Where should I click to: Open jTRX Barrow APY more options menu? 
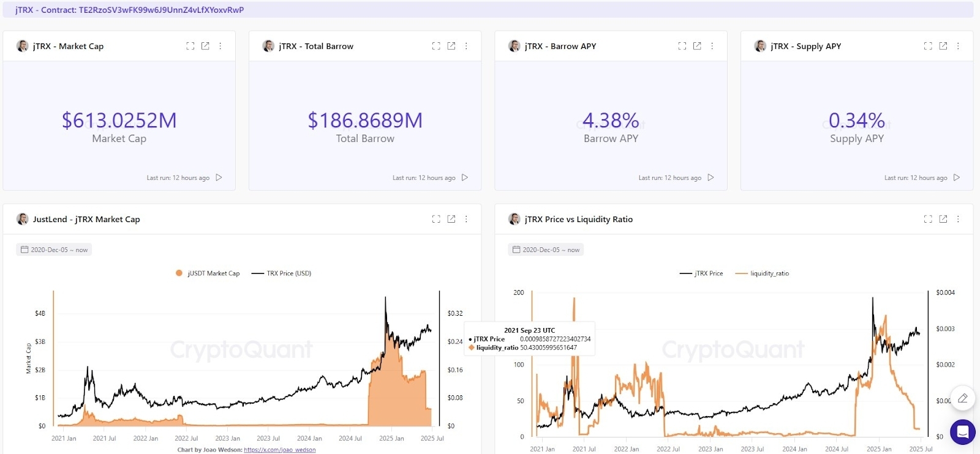712,46
